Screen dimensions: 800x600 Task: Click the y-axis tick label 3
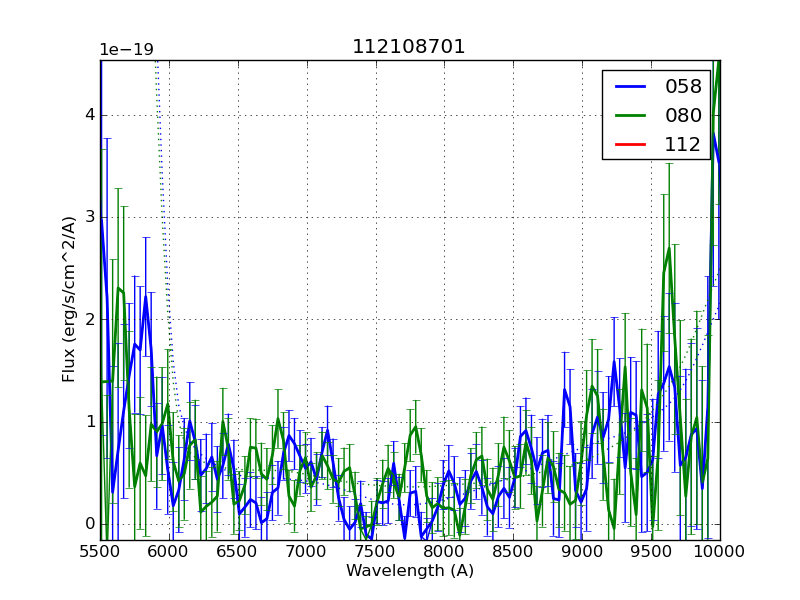tap(90, 217)
